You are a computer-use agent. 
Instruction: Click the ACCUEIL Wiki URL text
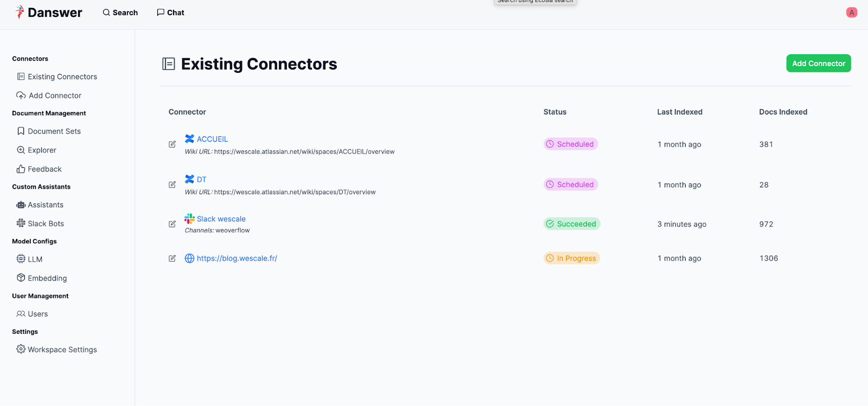(x=290, y=151)
